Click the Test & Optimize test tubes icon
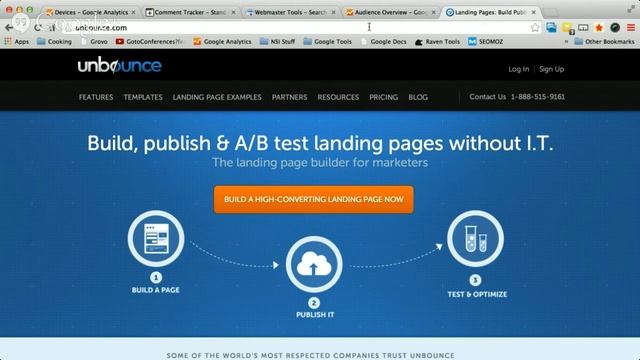Viewport: 640px width, 360px height. (x=476, y=239)
